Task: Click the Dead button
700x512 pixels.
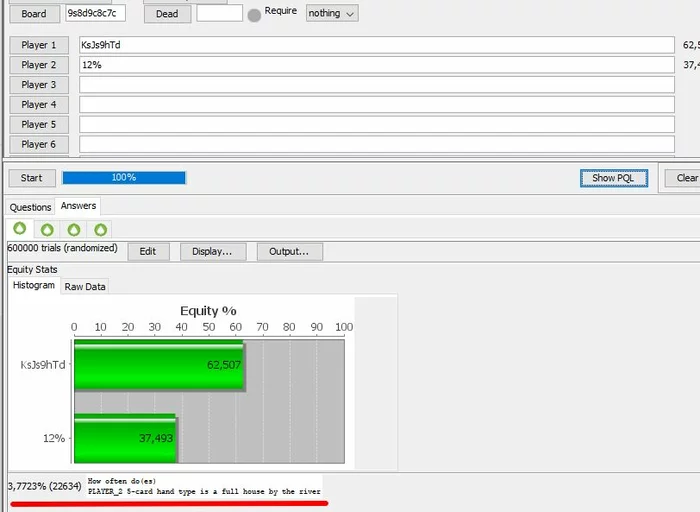Action: [x=167, y=14]
